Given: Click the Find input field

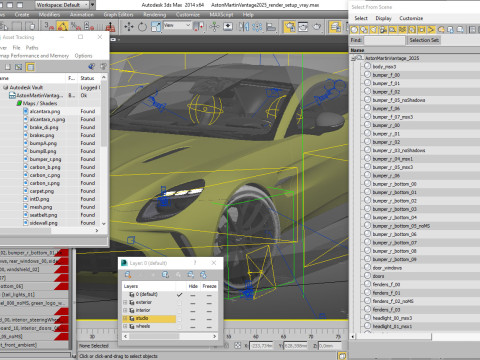Looking at the screenshot, I should (x=384, y=40).
